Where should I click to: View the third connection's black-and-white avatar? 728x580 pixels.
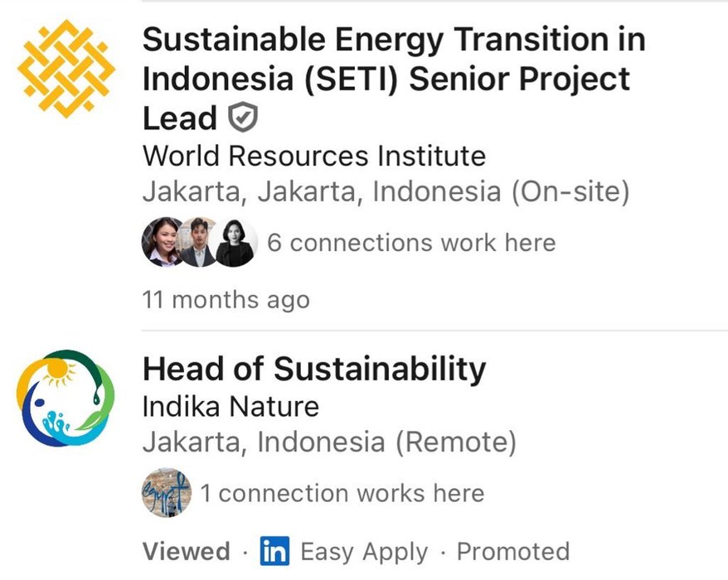tap(235, 242)
